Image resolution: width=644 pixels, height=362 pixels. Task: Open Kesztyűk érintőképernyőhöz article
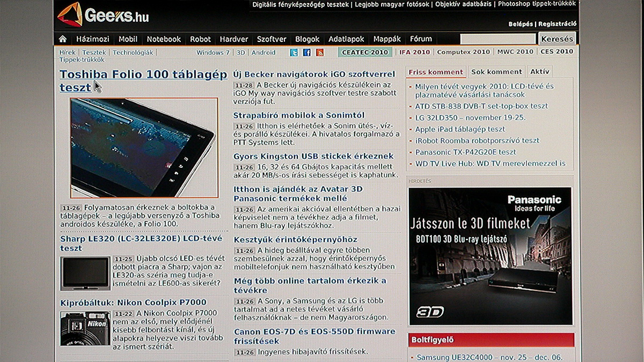coord(296,239)
